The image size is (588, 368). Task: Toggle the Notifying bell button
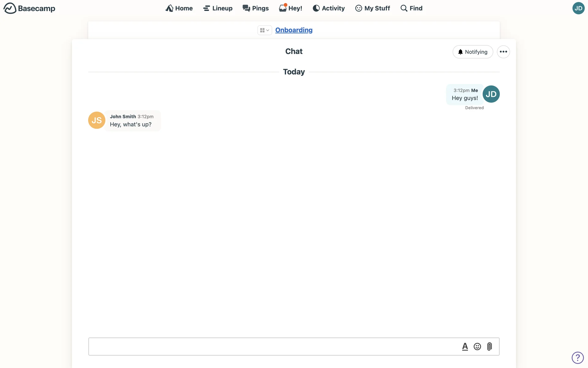tap(473, 52)
